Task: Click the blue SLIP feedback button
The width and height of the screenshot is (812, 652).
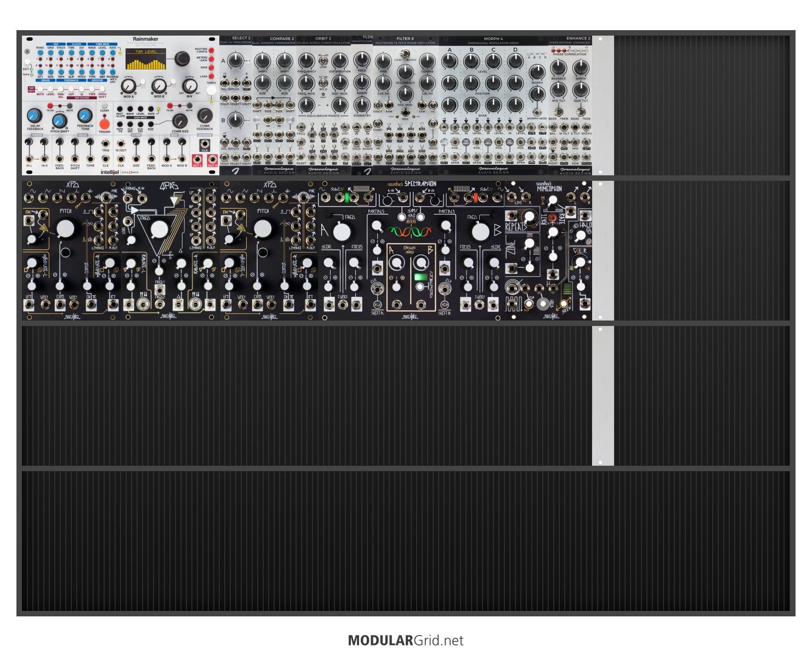Action: [x=71, y=72]
